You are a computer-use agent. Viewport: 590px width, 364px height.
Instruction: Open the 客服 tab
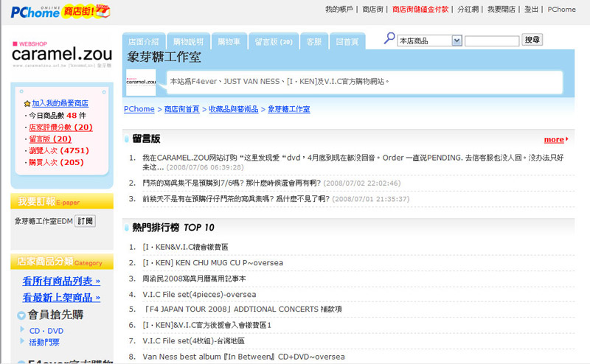coord(314,41)
